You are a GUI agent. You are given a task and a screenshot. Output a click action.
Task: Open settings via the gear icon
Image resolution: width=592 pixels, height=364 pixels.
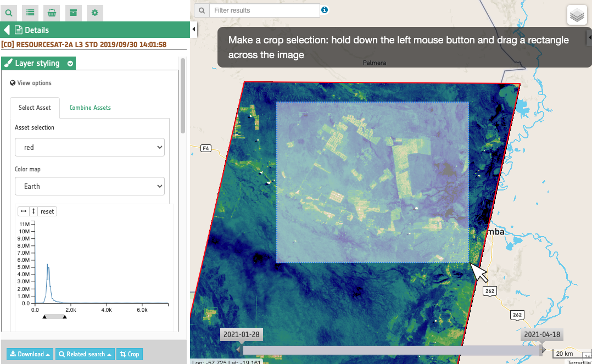click(94, 12)
